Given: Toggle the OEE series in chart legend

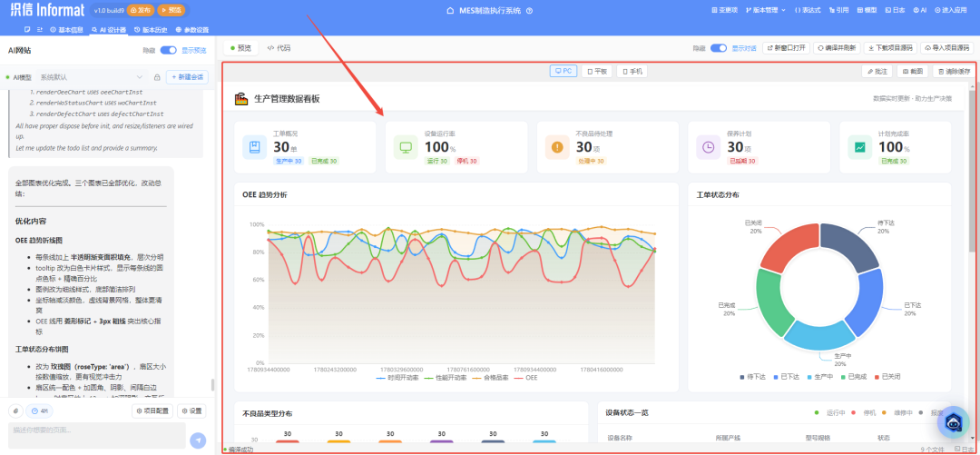Looking at the screenshot, I should click(x=525, y=378).
